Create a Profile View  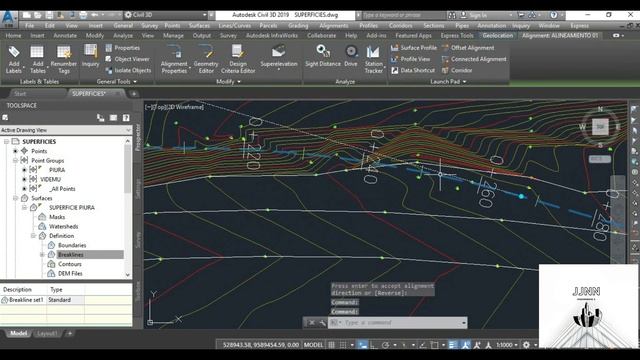[410, 59]
